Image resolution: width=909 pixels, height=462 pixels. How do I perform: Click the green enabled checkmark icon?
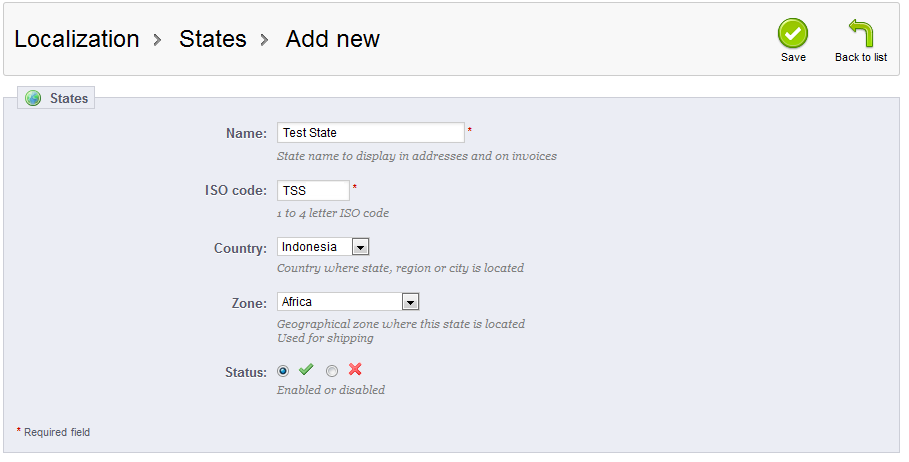306,370
